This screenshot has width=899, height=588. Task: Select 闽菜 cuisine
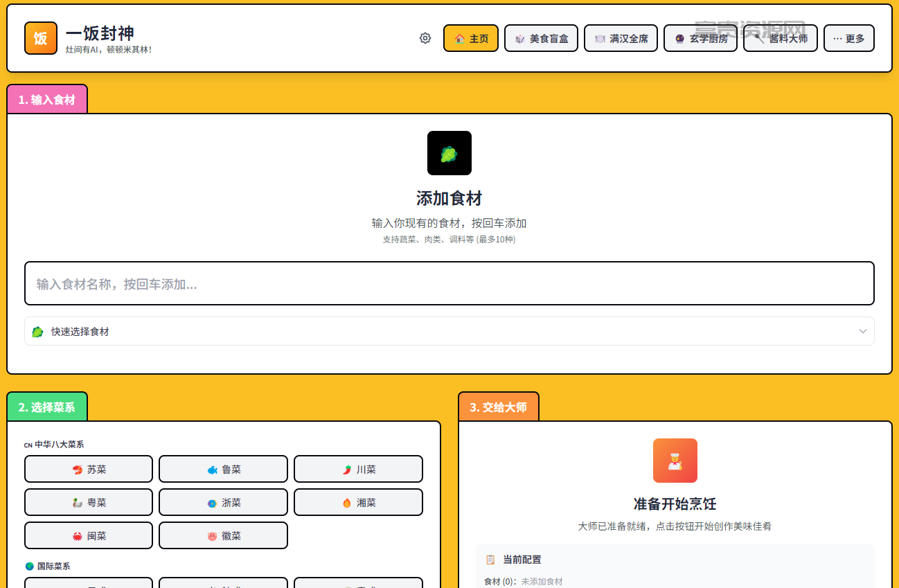[x=89, y=535]
